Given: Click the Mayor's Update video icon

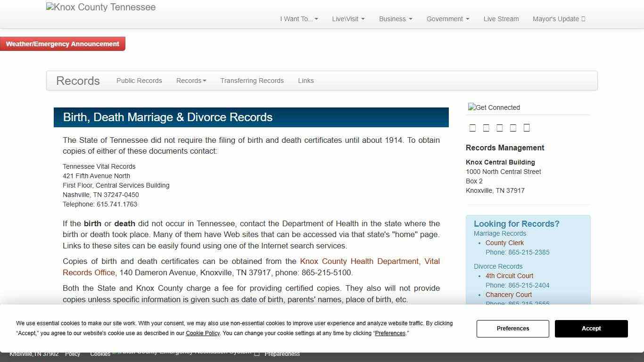Looking at the screenshot, I should tap(584, 19).
